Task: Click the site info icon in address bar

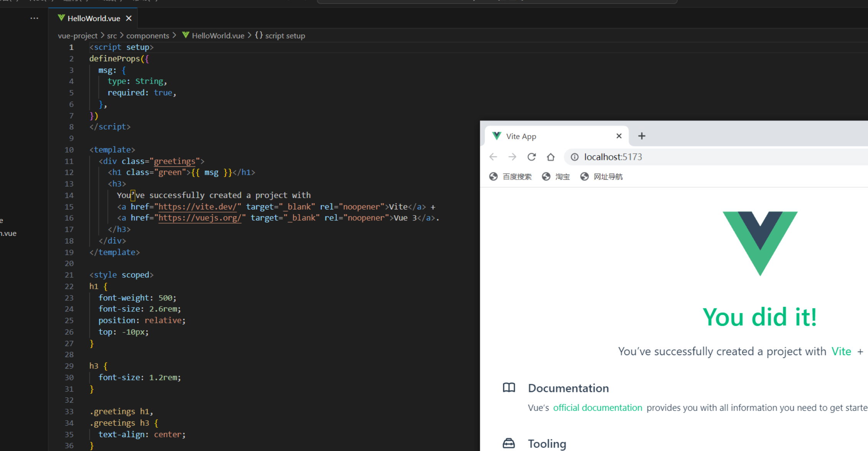Action: [x=575, y=157]
